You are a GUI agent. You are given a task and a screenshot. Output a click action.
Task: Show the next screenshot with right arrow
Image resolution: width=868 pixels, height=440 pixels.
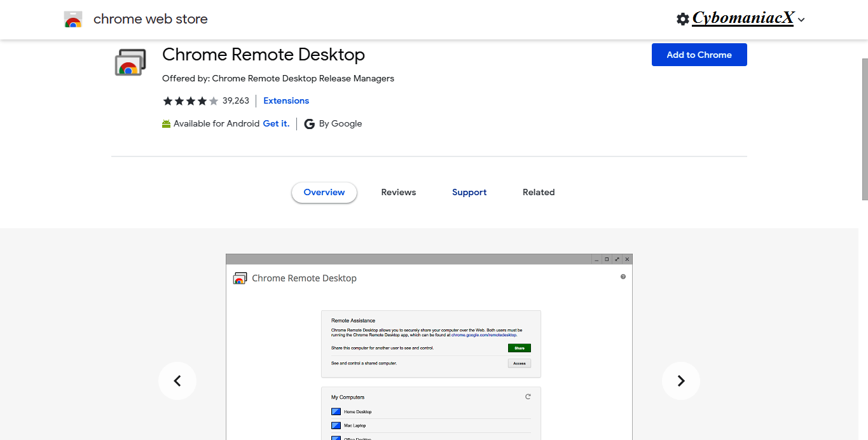tap(681, 381)
